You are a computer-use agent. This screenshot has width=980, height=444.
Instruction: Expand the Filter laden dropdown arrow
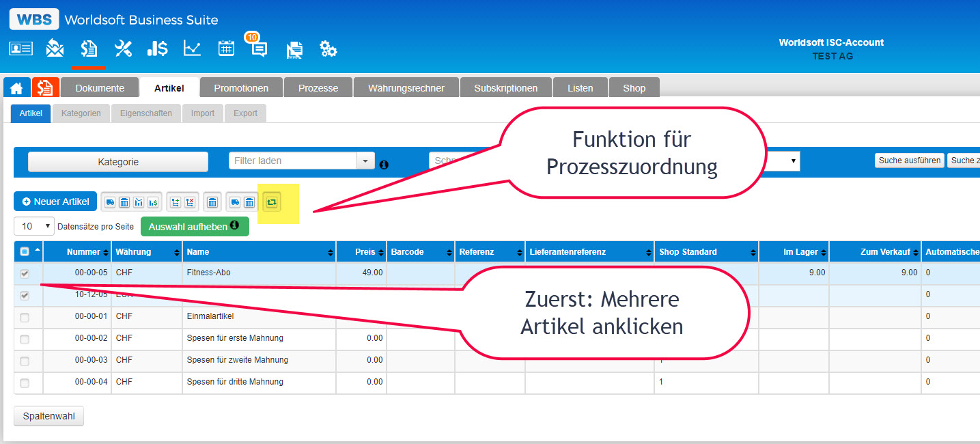click(x=366, y=161)
